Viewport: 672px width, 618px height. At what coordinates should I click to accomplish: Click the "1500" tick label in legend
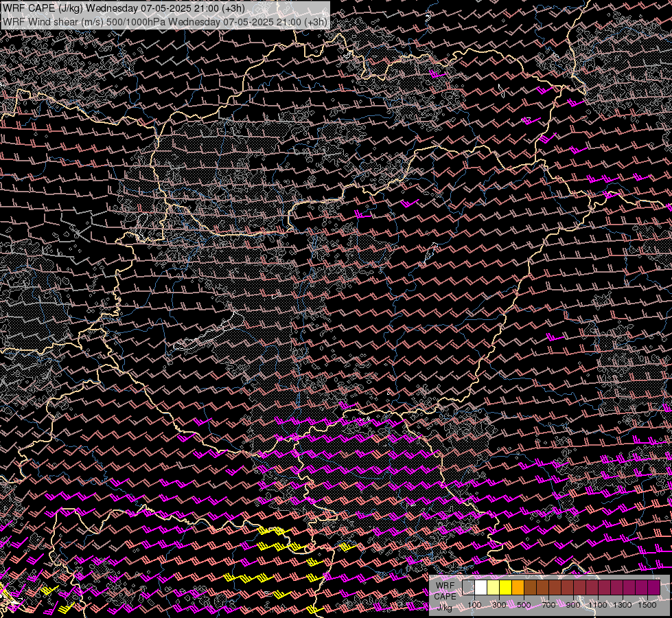[x=647, y=605]
